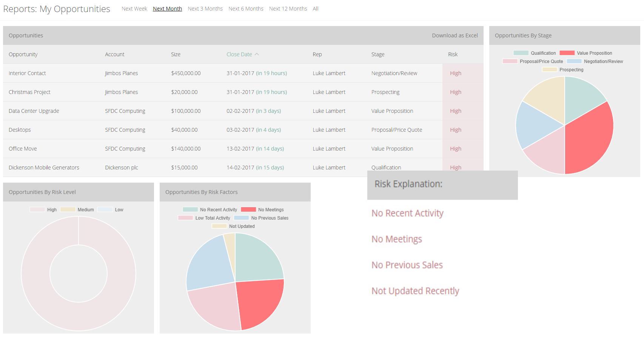Toggle No Meetings legend swatch
The height and width of the screenshot is (343, 644).
(x=248, y=209)
